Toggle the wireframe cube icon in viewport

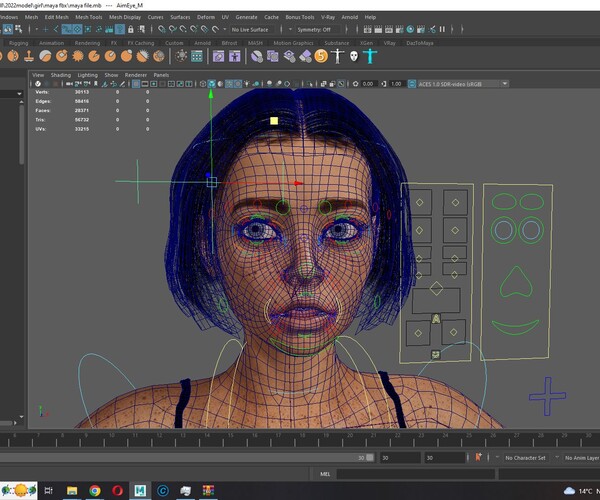point(203,84)
